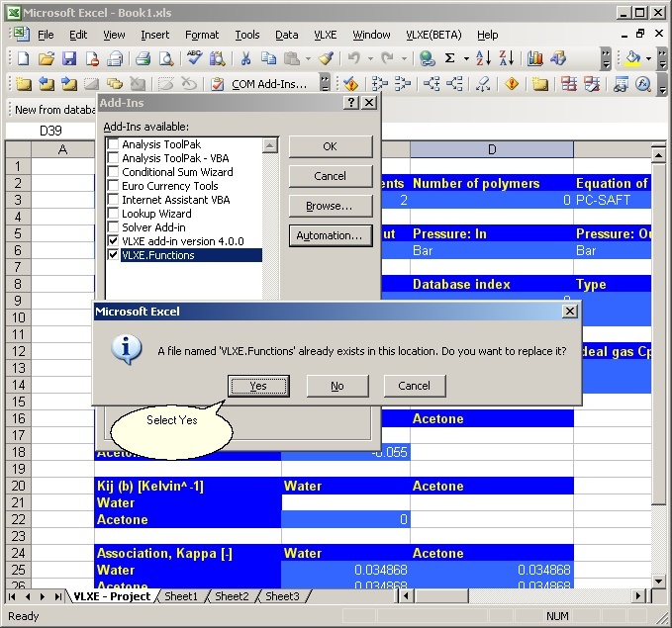Click the Open file folder icon
This screenshot has height=628, width=672.
(47, 58)
